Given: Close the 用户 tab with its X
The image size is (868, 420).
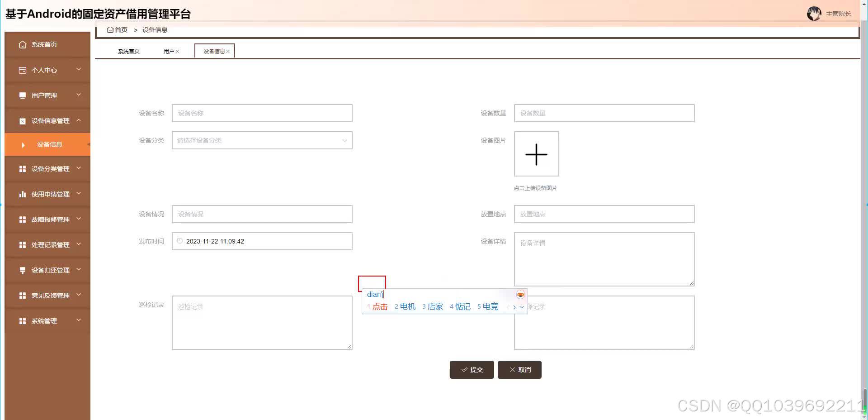Looking at the screenshot, I should pyautogui.click(x=177, y=52).
